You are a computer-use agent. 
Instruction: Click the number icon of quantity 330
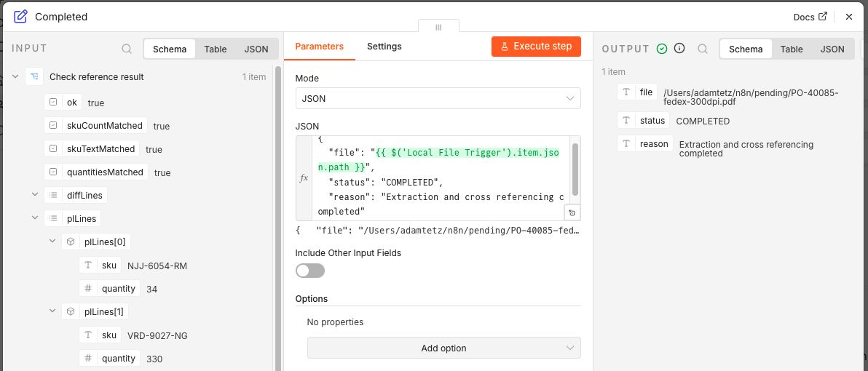(88, 358)
